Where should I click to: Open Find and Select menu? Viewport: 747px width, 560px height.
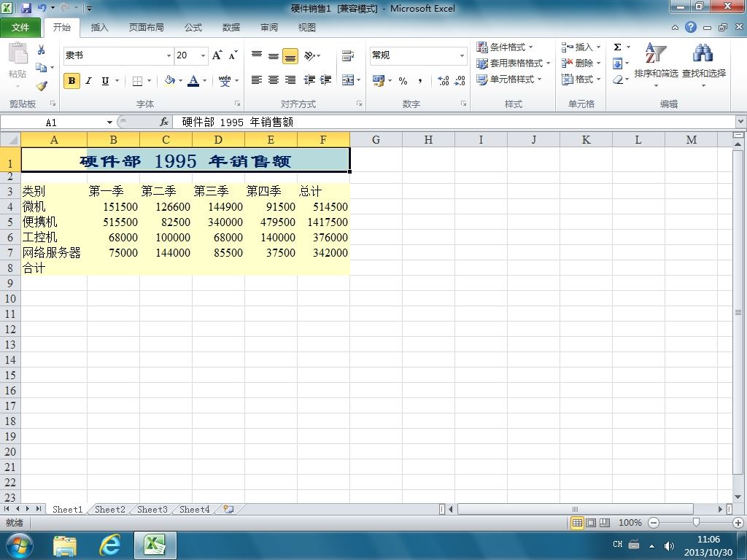point(704,65)
